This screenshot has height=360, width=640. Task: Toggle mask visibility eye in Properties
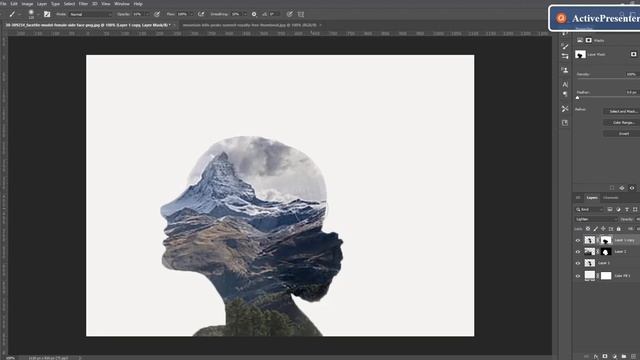632,188
